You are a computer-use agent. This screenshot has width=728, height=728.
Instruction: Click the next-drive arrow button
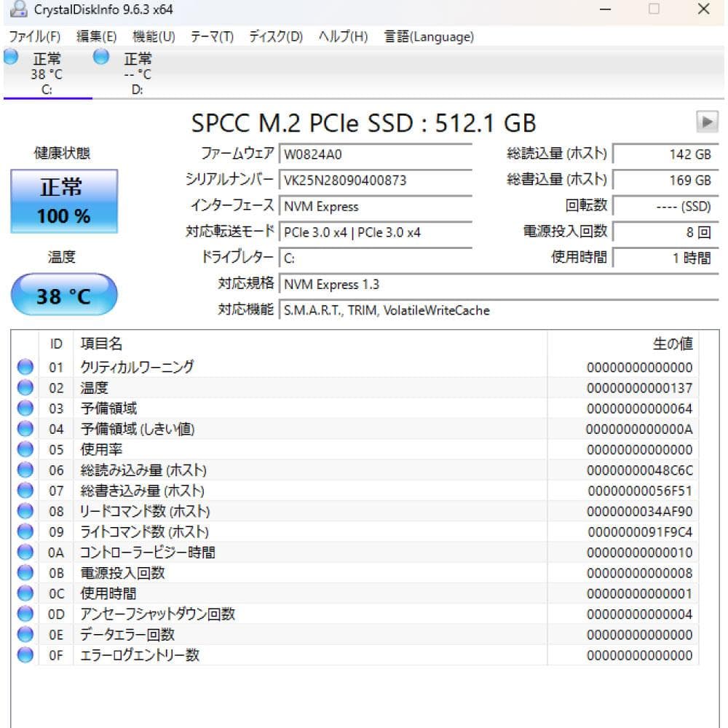point(707,123)
